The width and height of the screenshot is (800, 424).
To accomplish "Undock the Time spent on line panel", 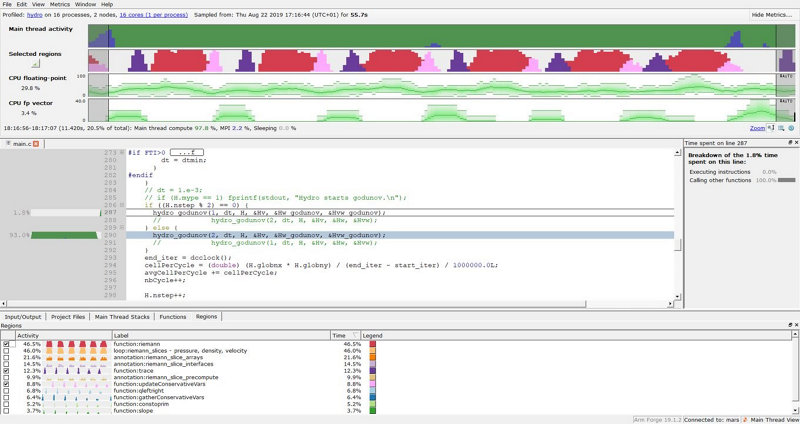I will tap(790, 143).
